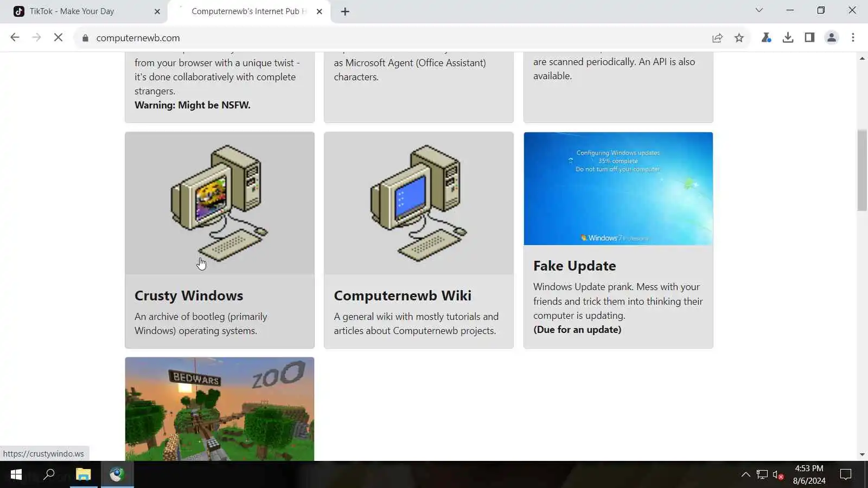Click the scrollbar up arrow
Image resolution: width=868 pixels, height=488 pixels.
(x=862, y=58)
